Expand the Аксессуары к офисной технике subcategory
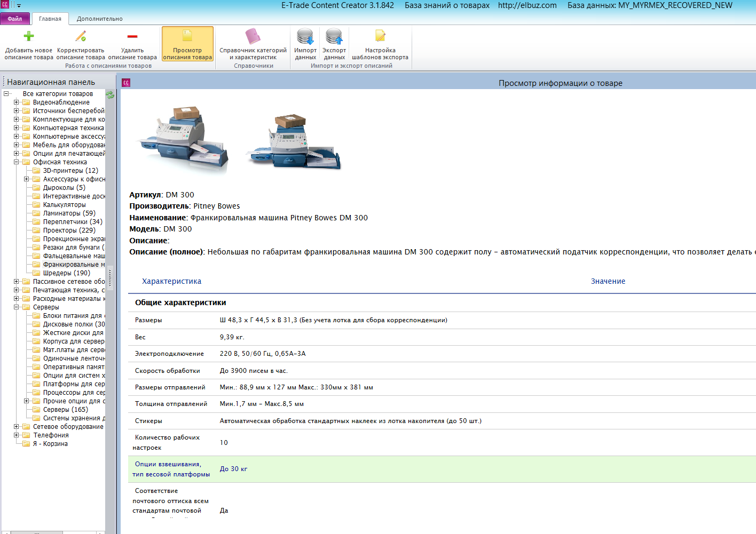Image resolution: width=756 pixels, height=534 pixels. point(27,179)
